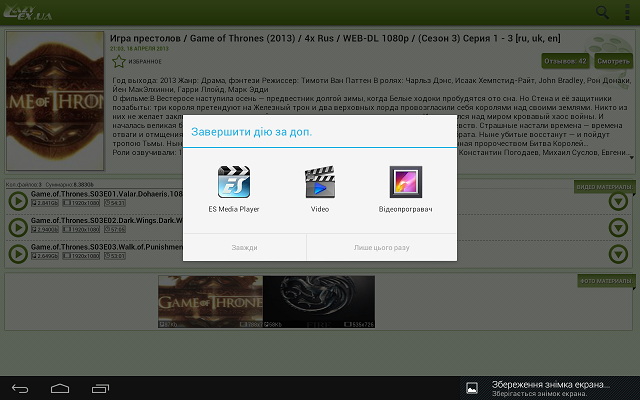640x400 pixels.
Task: Open Game of Thrones logo photo thumbnail
Action: (x=211, y=302)
